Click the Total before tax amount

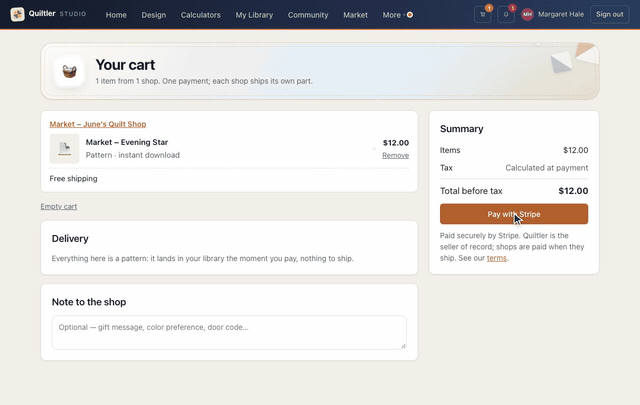coord(573,191)
